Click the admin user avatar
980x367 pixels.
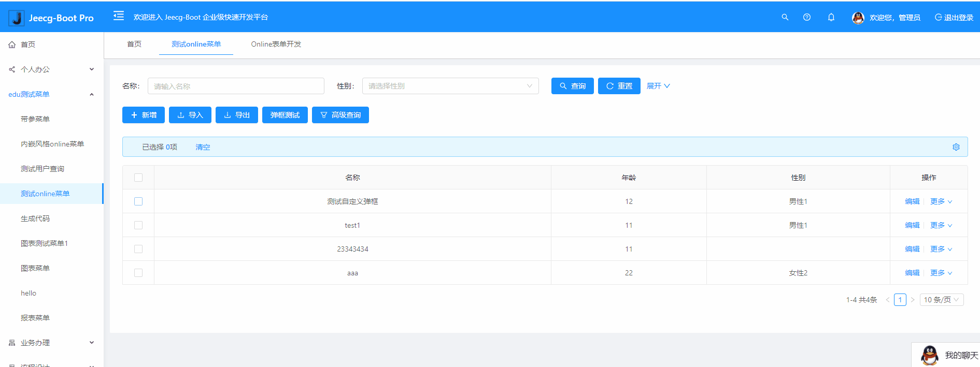point(858,18)
